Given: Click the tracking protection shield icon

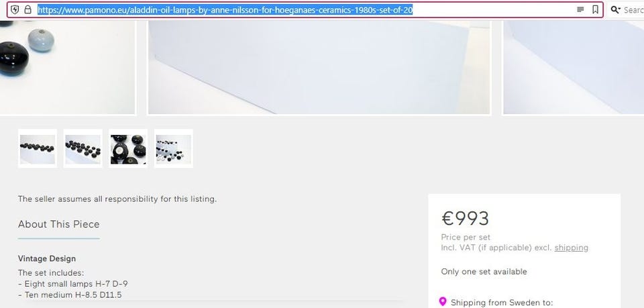Looking at the screenshot, I should click(15, 10).
